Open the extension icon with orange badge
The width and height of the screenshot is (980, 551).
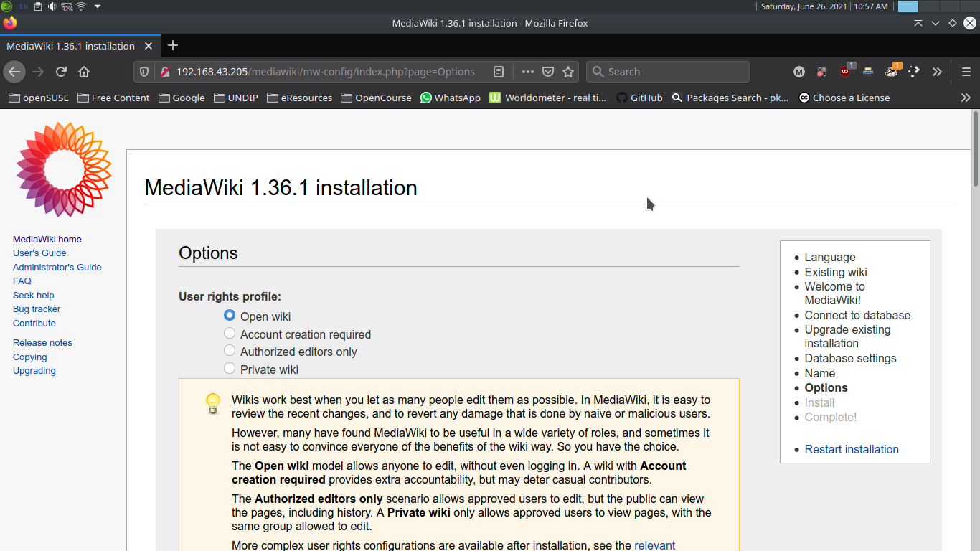[892, 70]
